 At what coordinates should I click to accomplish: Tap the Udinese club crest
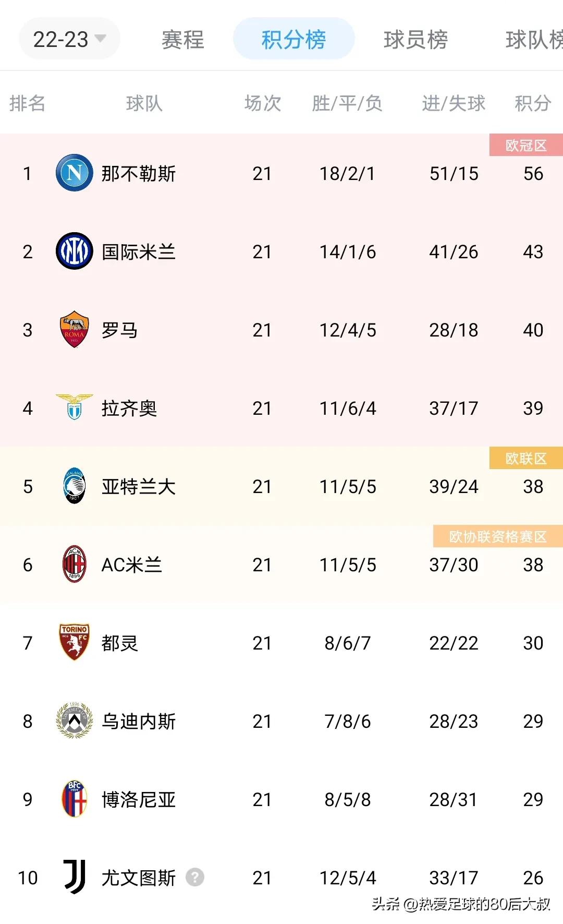[x=74, y=721]
